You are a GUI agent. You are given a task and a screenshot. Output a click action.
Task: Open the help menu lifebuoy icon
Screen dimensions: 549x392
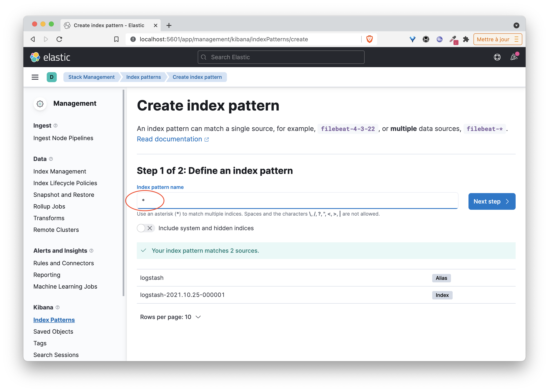(497, 57)
